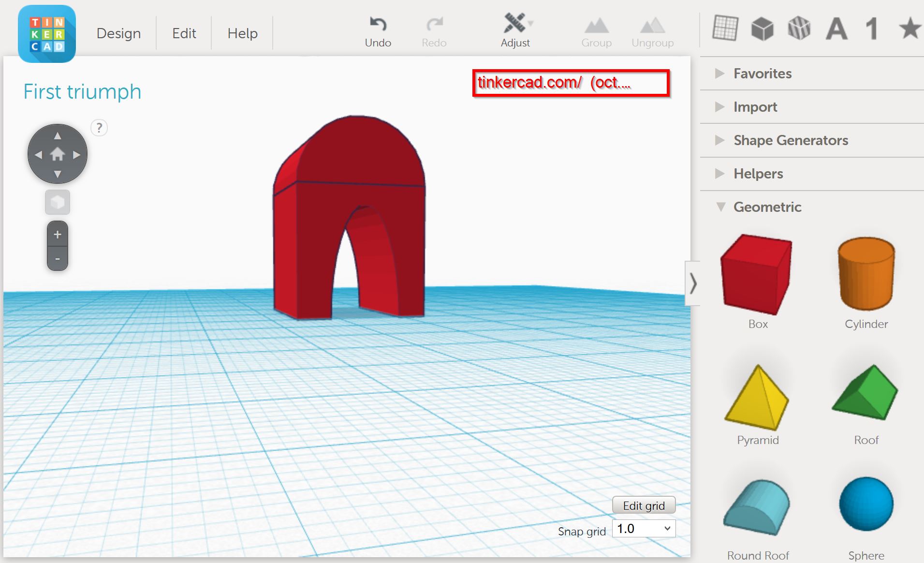
Task: Pick the green Roof shape
Action: pos(865,392)
